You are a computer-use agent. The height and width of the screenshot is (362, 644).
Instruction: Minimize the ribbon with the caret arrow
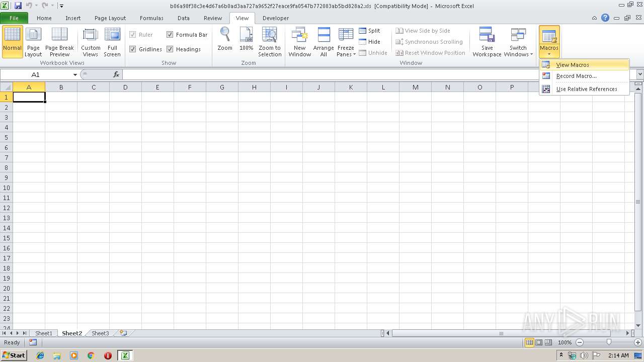[595, 18]
